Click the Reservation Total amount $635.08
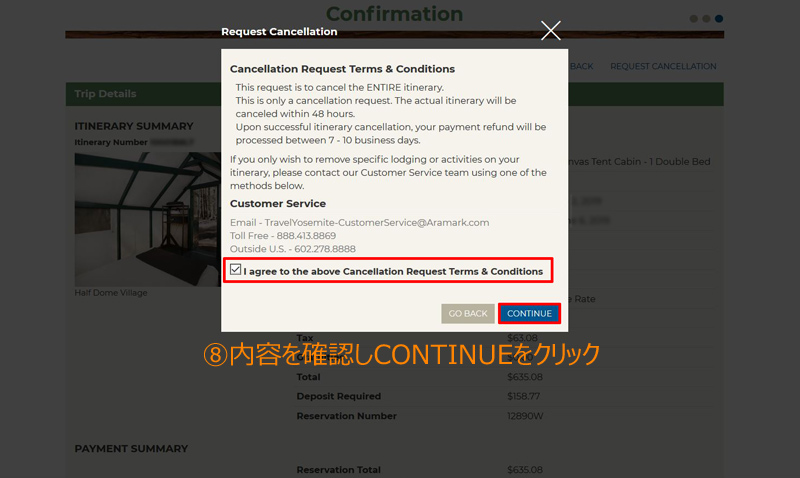Screen dimensions: 800x478 pos(525,470)
